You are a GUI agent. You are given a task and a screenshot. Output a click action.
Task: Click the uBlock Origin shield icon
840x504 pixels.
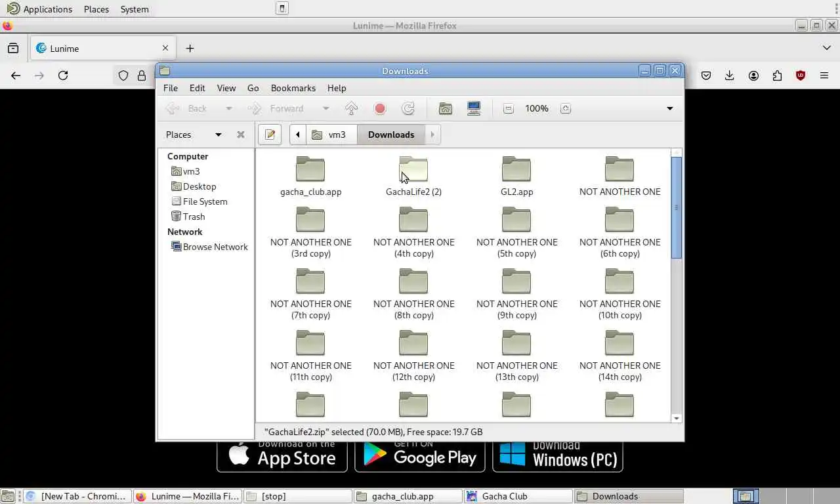click(x=801, y=75)
